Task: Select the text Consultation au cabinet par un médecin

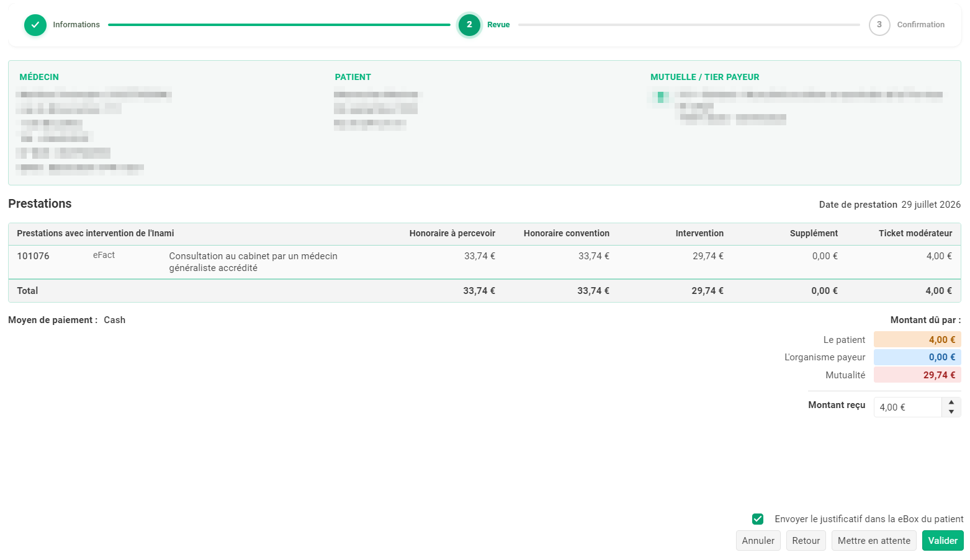Action: tap(253, 256)
